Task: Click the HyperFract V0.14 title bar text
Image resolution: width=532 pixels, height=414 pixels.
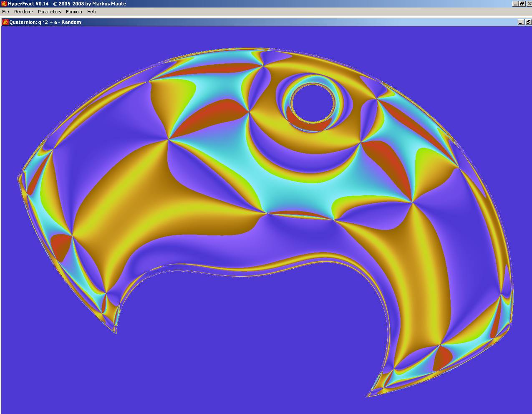Action: [x=67, y=4]
